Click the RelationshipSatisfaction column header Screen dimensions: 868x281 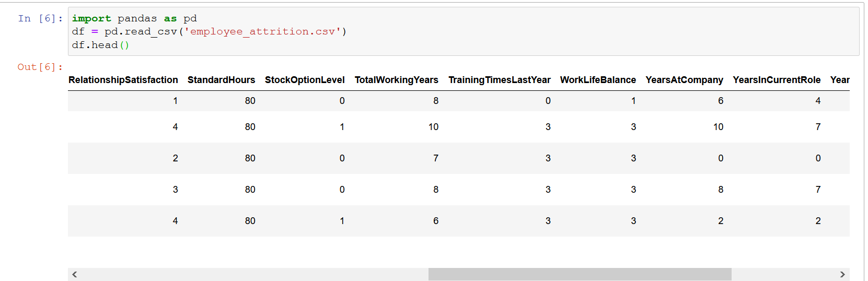point(123,80)
